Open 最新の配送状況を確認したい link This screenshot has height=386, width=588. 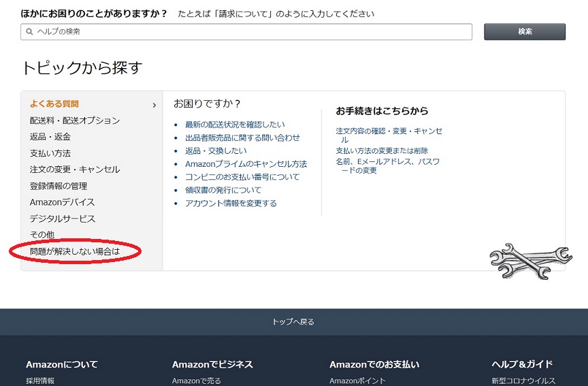point(235,125)
